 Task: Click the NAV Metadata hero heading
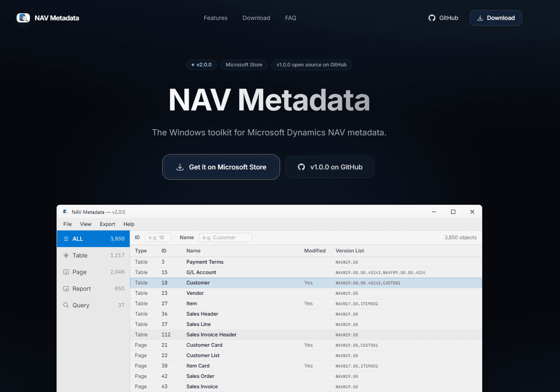pyautogui.click(x=269, y=100)
